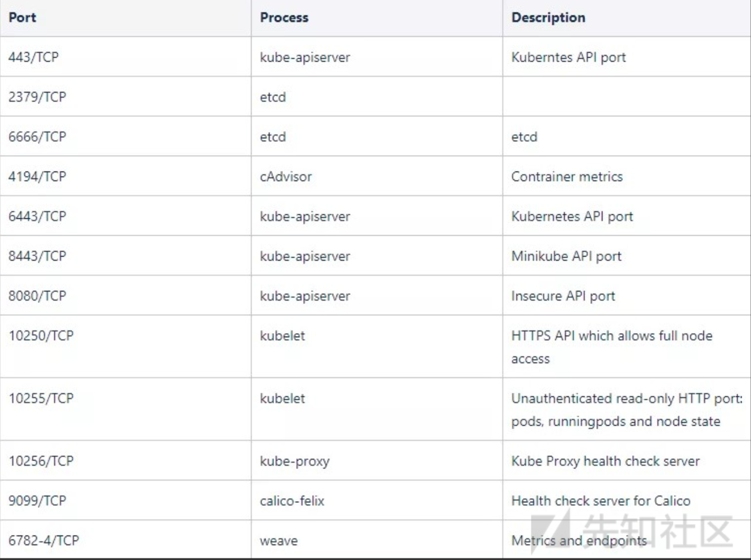751x560 pixels.
Task: Click the 6443/TCP port cell
Action: [37, 216]
